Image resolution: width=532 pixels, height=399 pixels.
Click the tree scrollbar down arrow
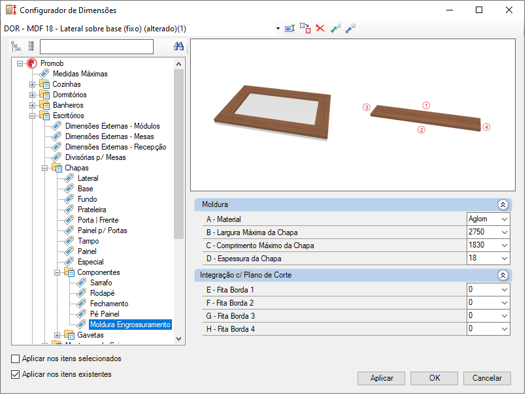(x=179, y=339)
